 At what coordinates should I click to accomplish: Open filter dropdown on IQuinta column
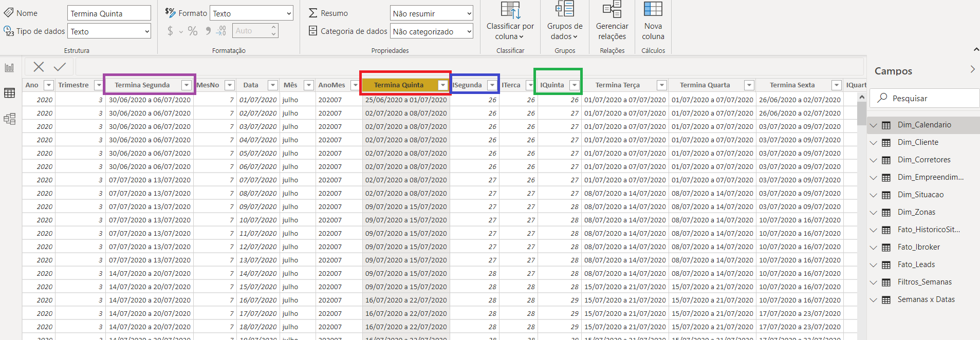(575, 85)
